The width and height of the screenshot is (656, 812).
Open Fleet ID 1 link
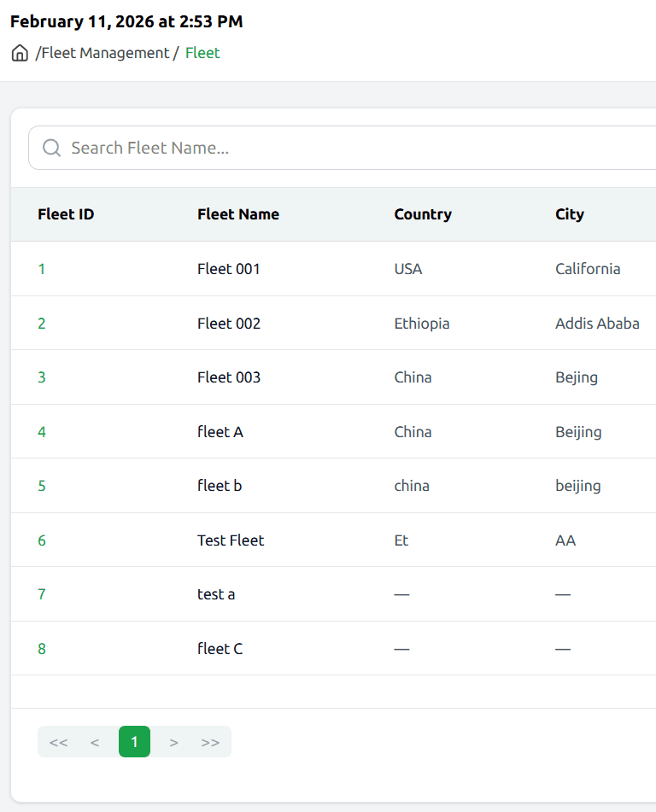pyautogui.click(x=42, y=269)
